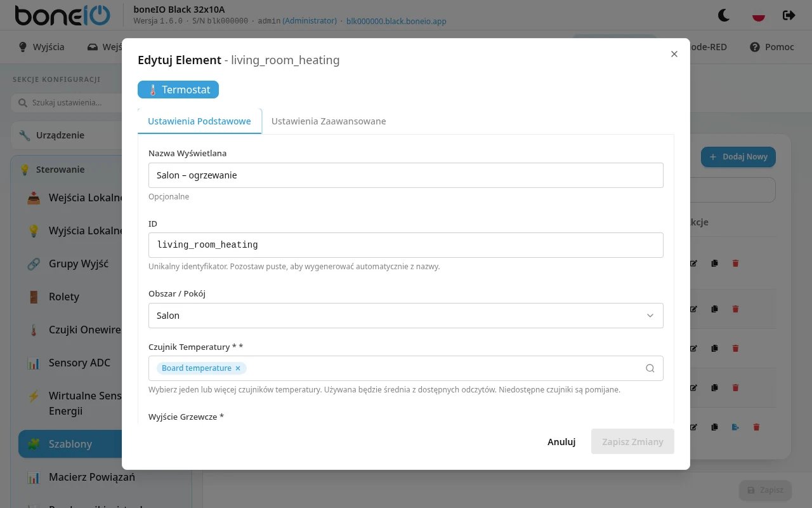812x508 pixels.
Task: Open the Obszar / Pokój dropdown
Action: pos(406,316)
